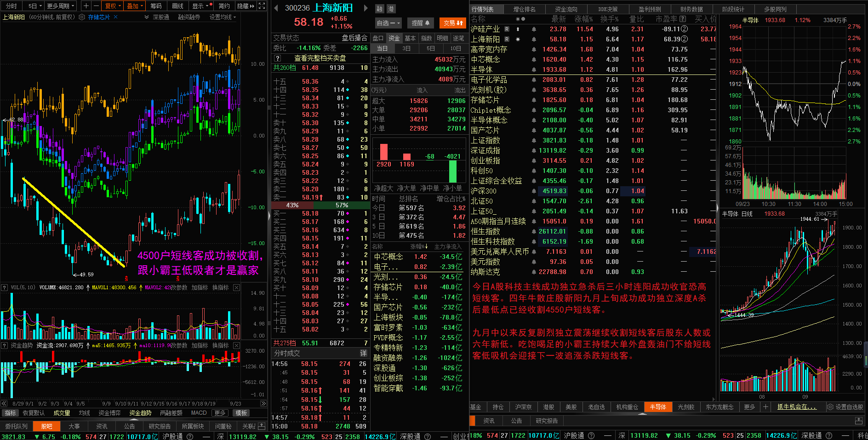This screenshot has width=868, height=440.
Task: Open 详 details for 分时成交
Action: [x=364, y=353]
